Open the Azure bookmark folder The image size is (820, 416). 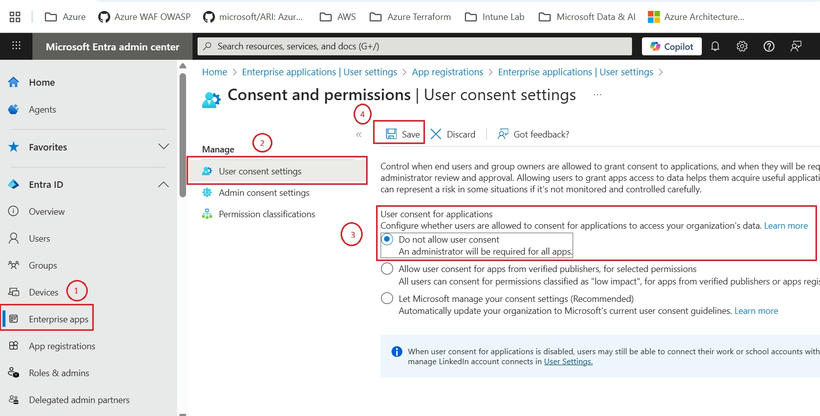tap(65, 17)
